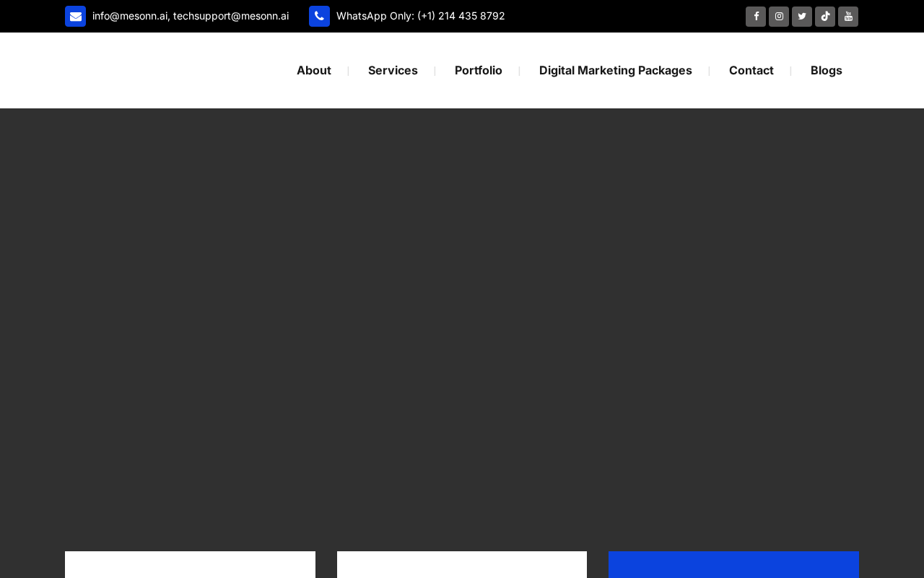Navigate to the Contact page
Viewport: 924px width, 578px height.
pos(751,70)
